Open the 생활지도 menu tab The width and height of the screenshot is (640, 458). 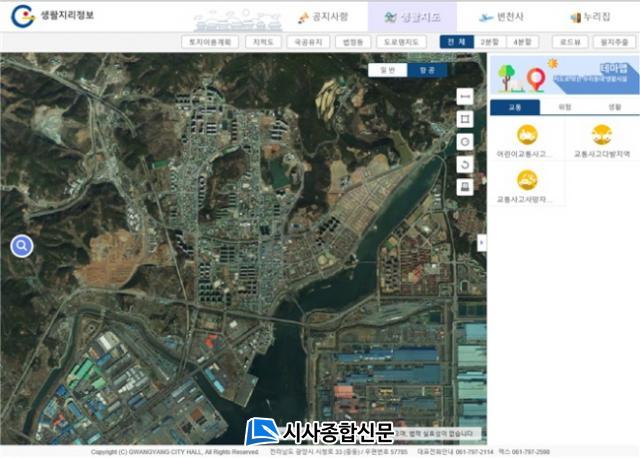[x=412, y=17]
